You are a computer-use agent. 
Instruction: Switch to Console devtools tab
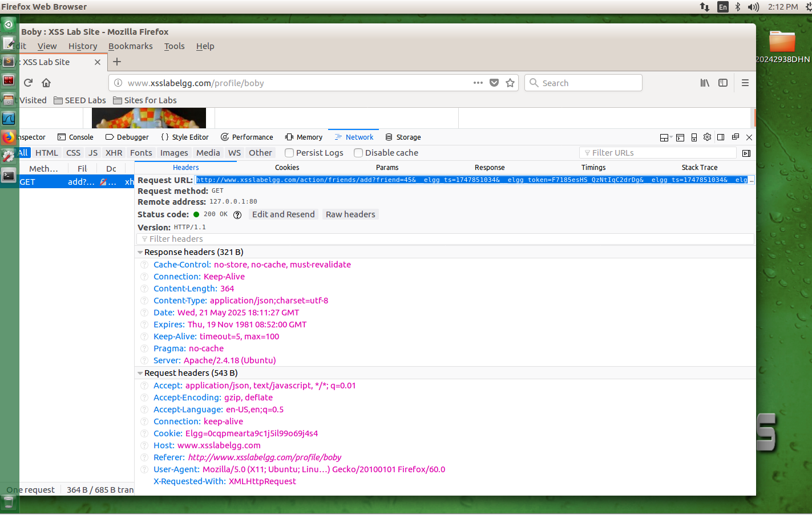click(x=75, y=137)
